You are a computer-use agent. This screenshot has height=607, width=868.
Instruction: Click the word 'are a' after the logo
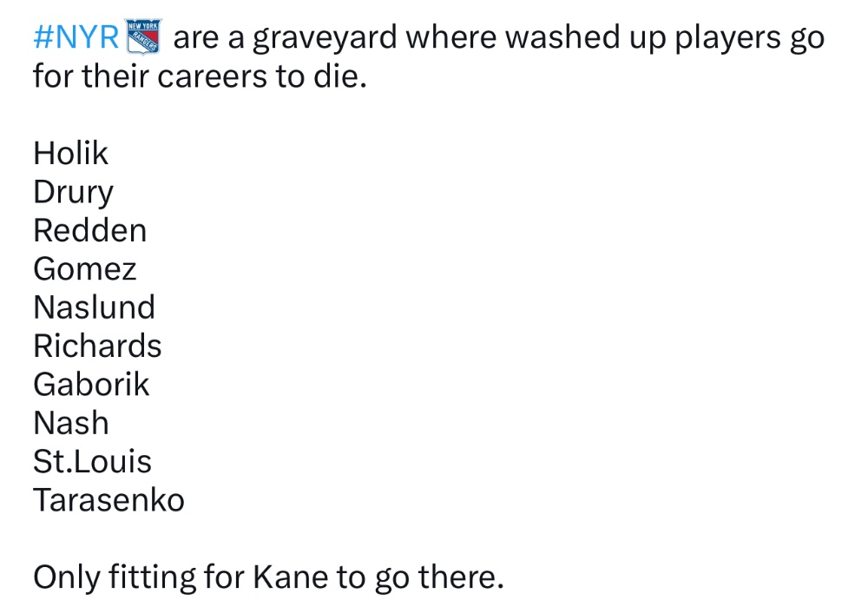click(x=208, y=39)
